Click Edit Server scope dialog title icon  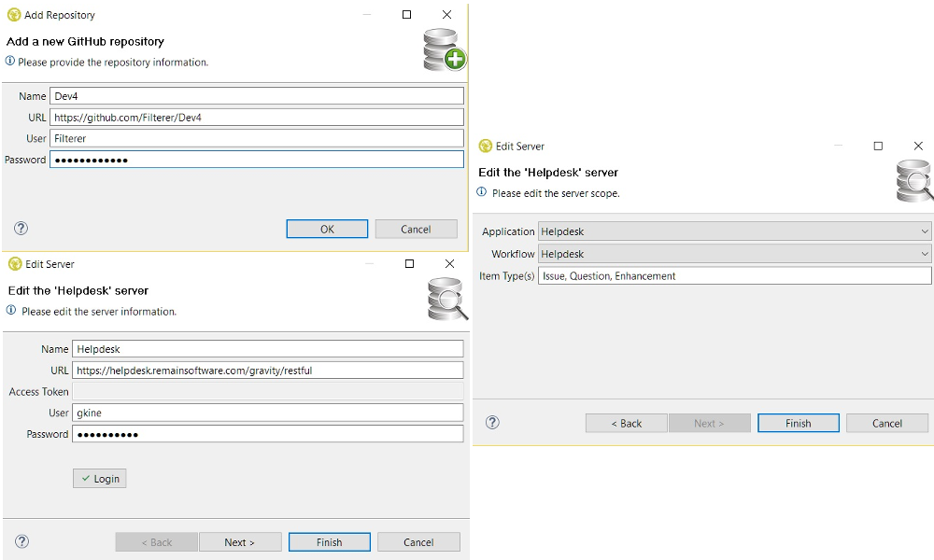click(486, 146)
